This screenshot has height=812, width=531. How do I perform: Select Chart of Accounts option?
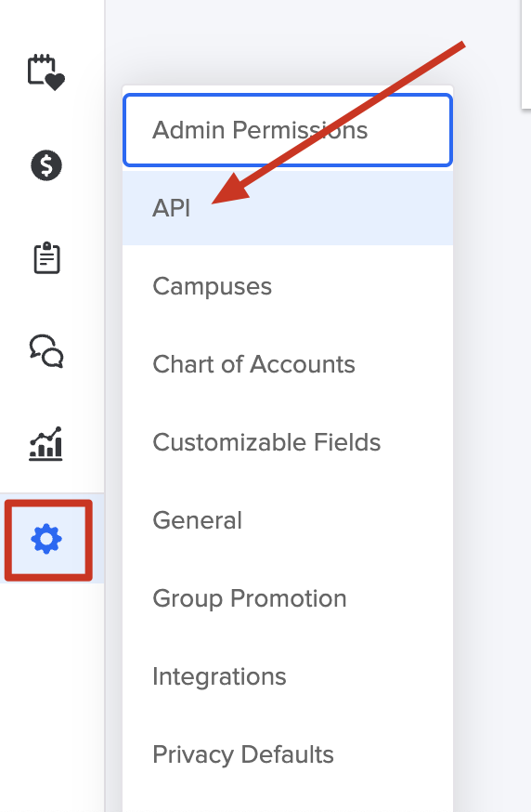click(x=288, y=364)
